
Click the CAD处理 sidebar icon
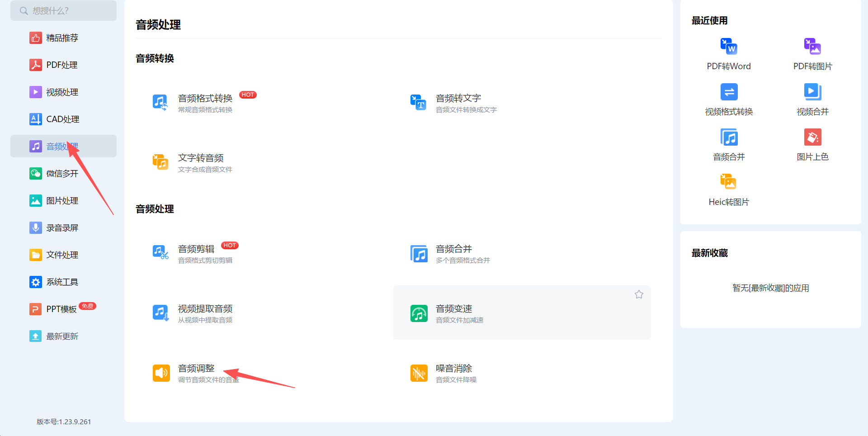pos(36,119)
